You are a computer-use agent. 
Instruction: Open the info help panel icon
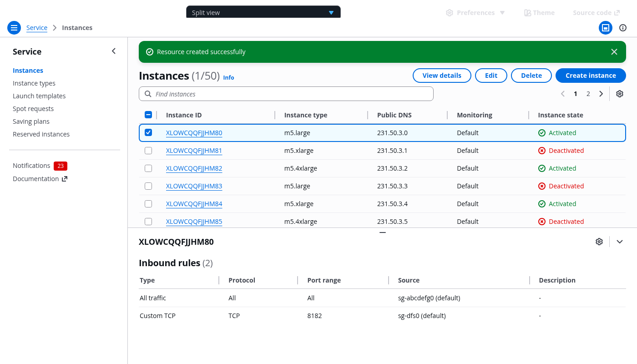tap(623, 28)
